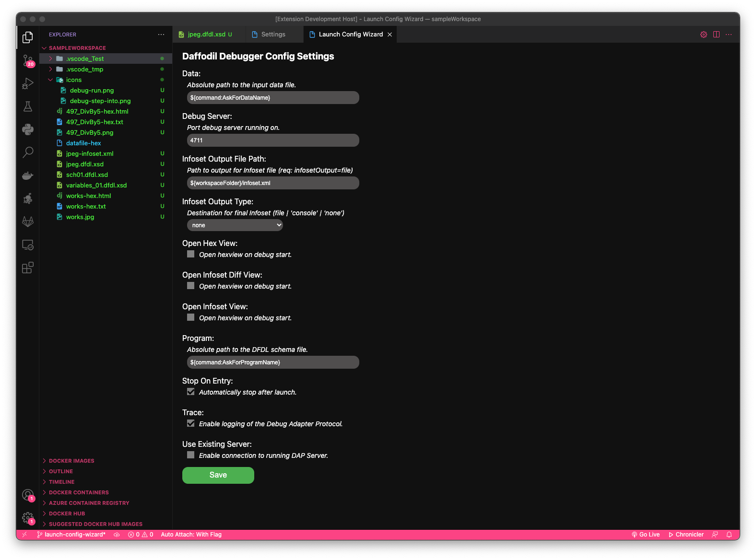Open works.jpg file
This screenshot has height=560, width=756.
[x=106, y=217]
